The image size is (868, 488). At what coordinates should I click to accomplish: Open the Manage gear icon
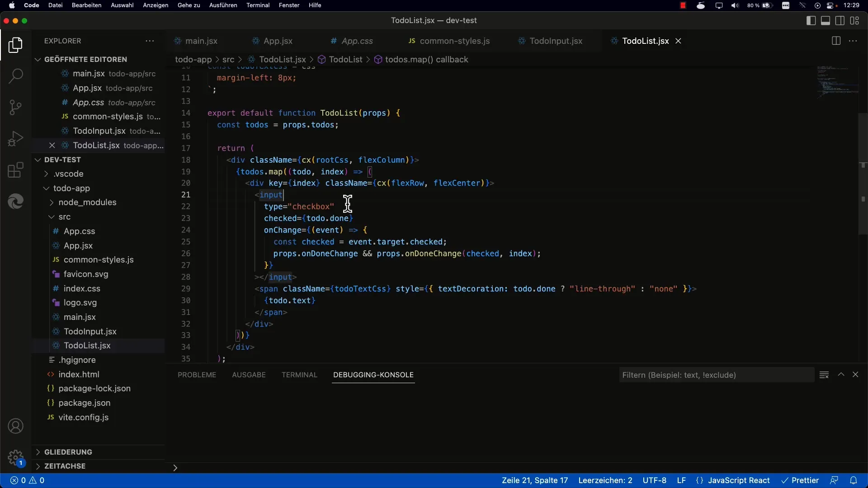coord(15,457)
